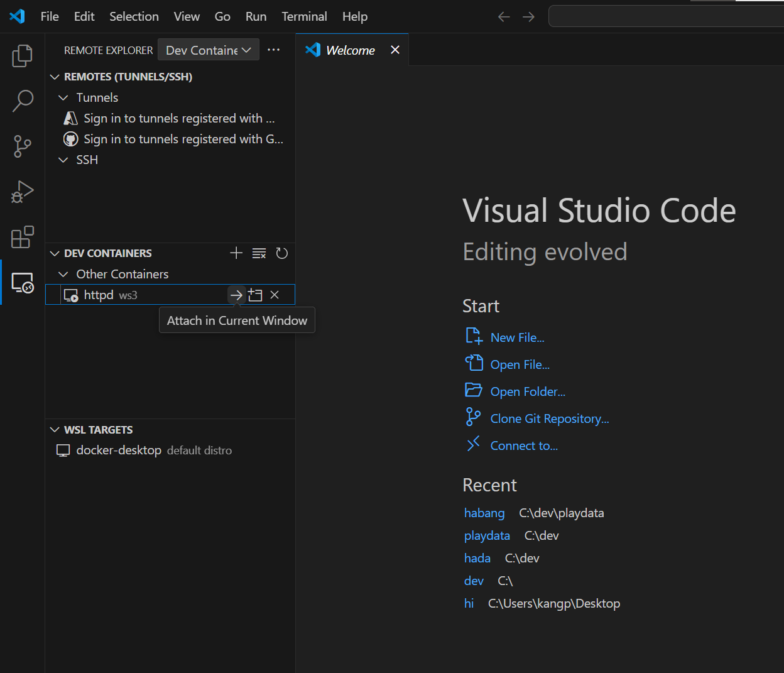Go back with the left arrow
The width and height of the screenshot is (784, 673).
(x=504, y=17)
